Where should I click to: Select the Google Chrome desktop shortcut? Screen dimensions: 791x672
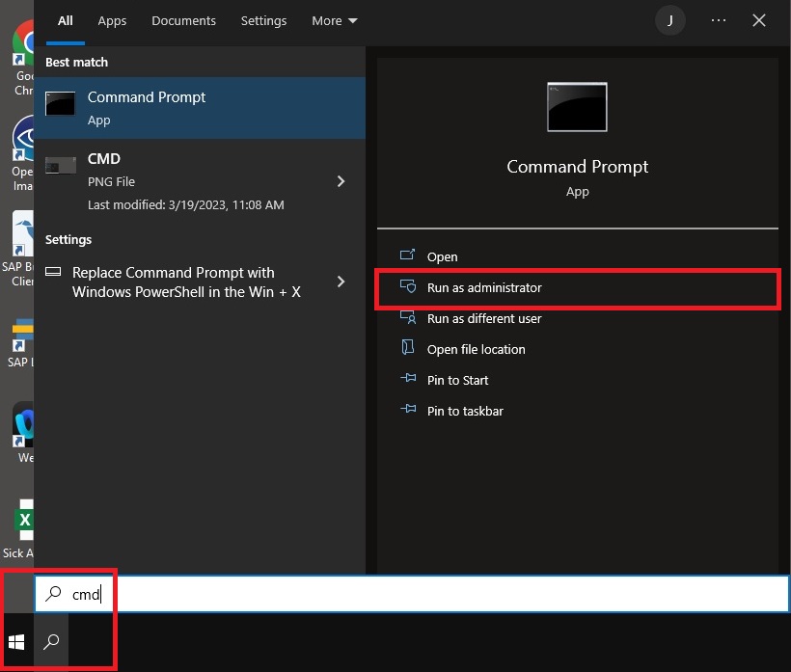(x=23, y=58)
